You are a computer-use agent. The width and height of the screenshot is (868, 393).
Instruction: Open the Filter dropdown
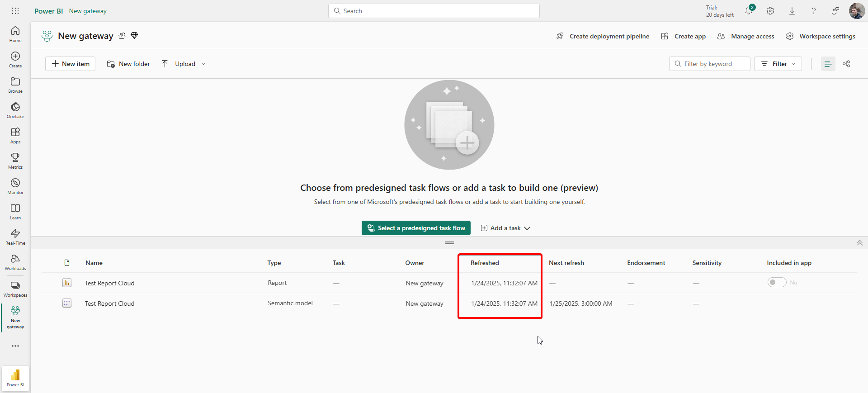click(778, 64)
